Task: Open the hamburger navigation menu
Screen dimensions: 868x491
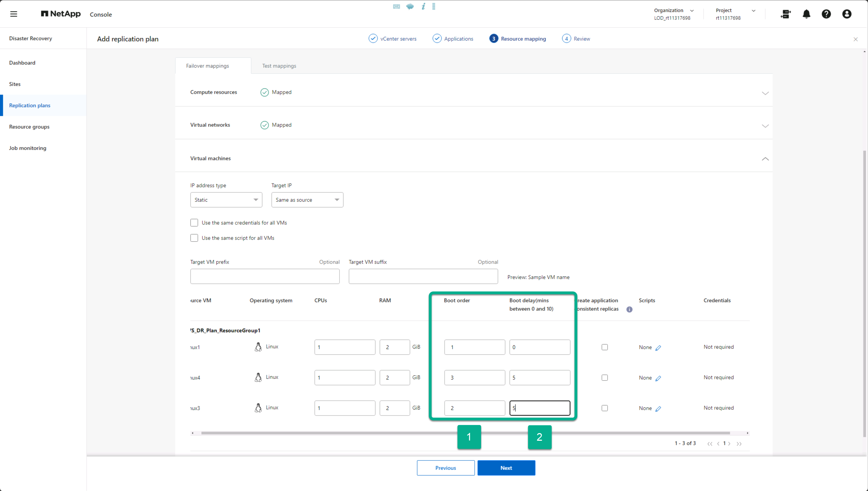Action: (13, 14)
